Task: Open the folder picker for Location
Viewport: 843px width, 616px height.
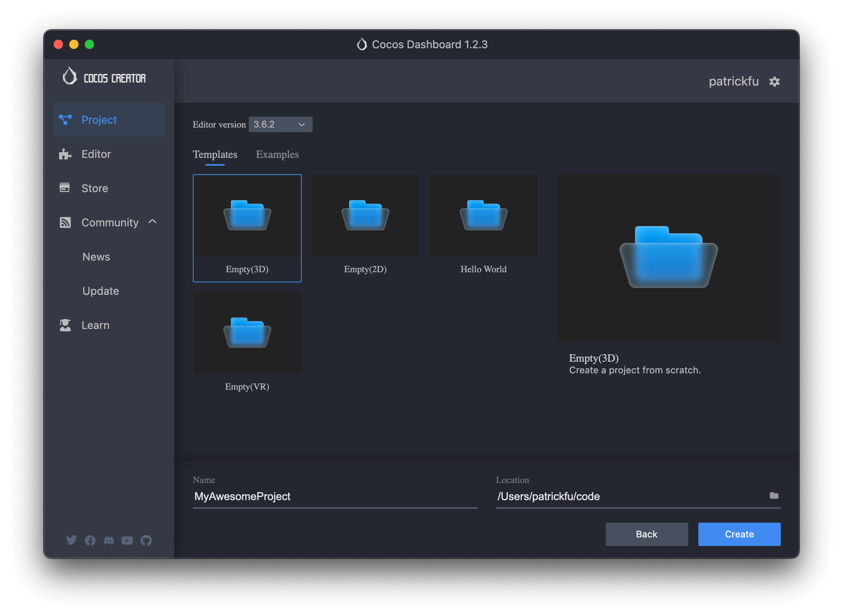Action: pyautogui.click(x=774, y=496)
